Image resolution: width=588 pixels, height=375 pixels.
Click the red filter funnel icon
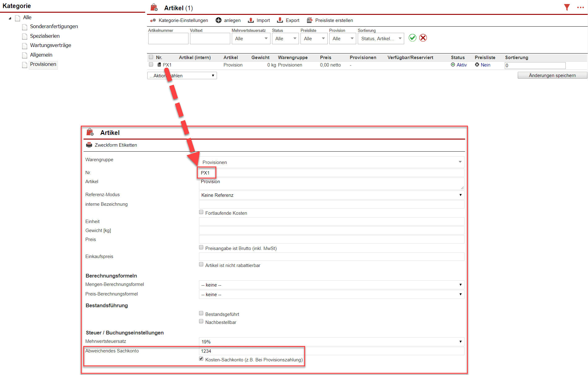[x=567, y=7]
